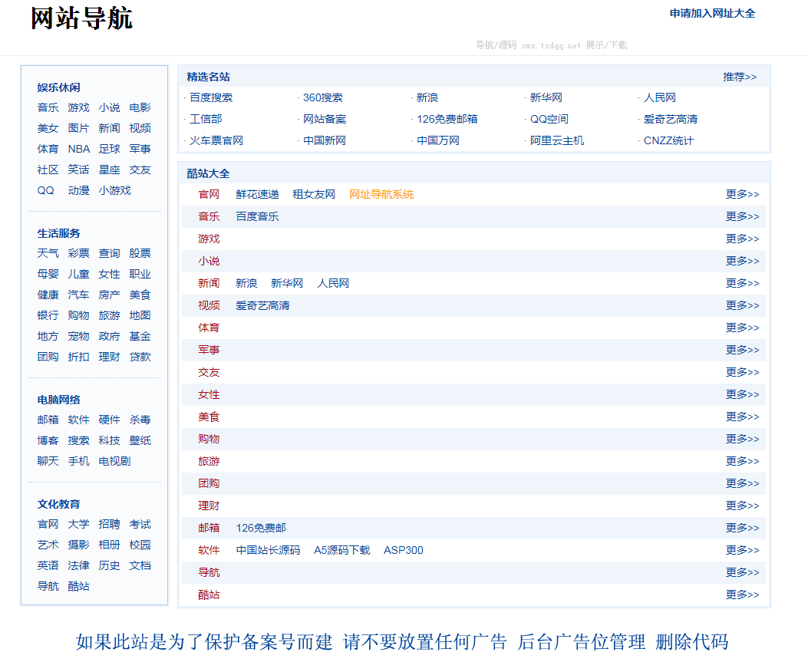Open 更多>> for the 酷站 row

[x=742, y=595]
